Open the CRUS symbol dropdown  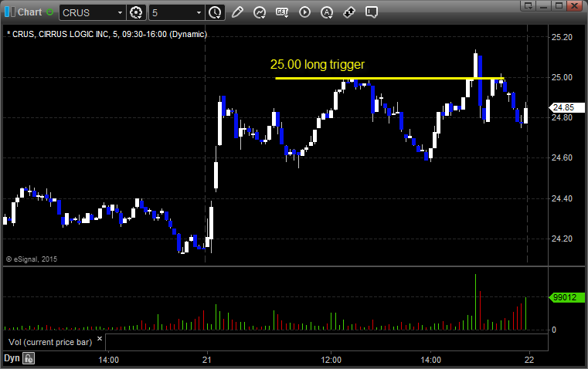click(x=120, y=12)
